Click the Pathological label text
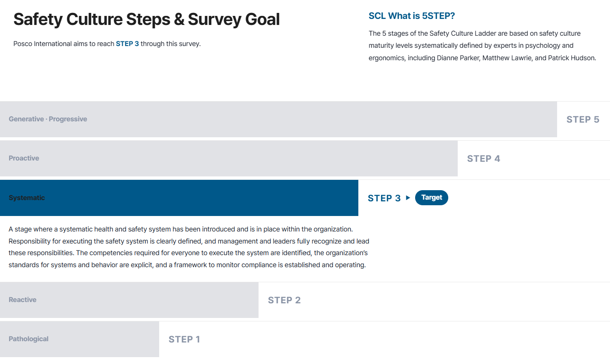610x364 pixels. point(28,339)
